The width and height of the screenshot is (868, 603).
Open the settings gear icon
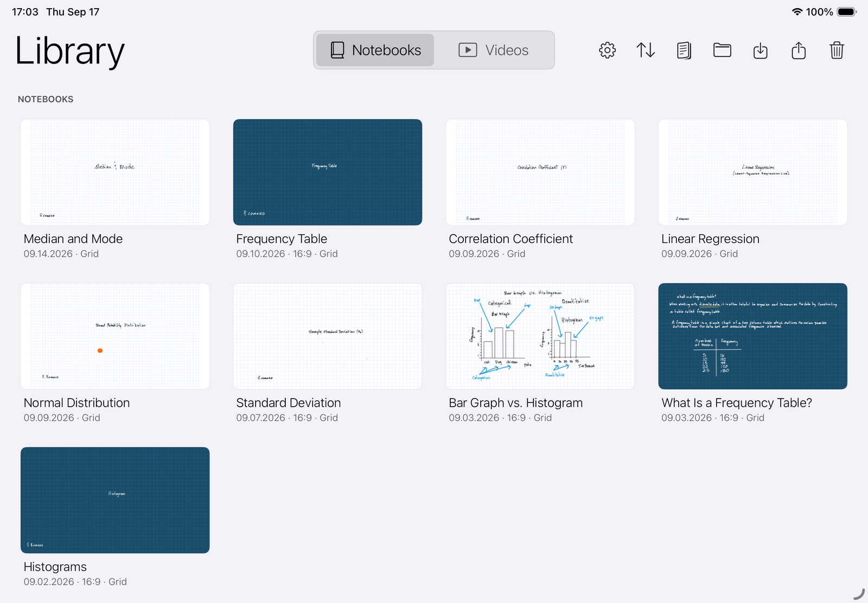click(x=607, y=50)
